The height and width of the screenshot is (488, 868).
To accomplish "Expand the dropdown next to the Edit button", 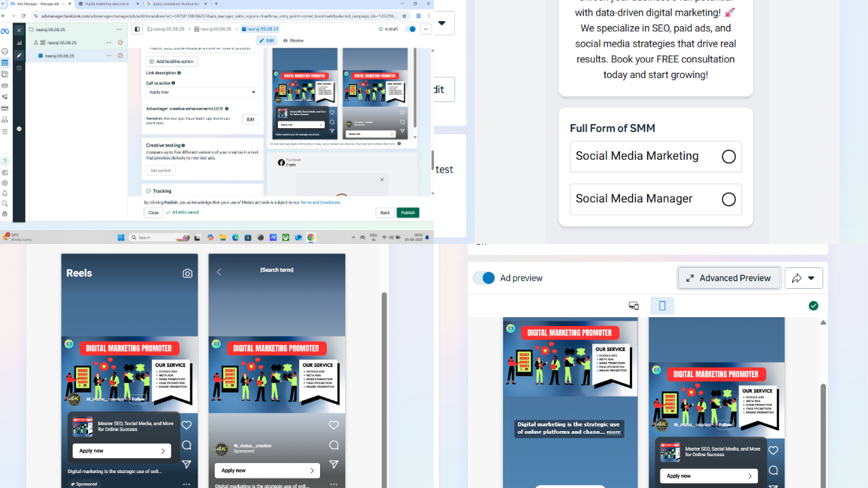I will tap(441, 22).
